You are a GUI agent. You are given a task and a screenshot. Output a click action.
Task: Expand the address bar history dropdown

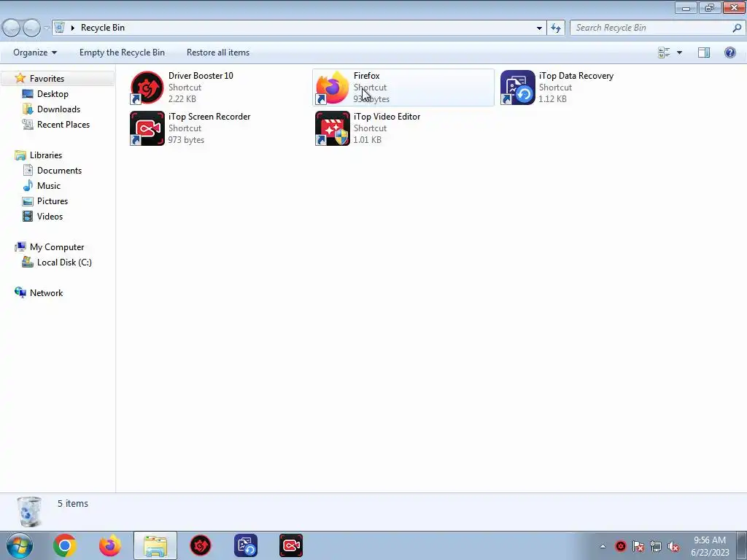coord(539,28)
